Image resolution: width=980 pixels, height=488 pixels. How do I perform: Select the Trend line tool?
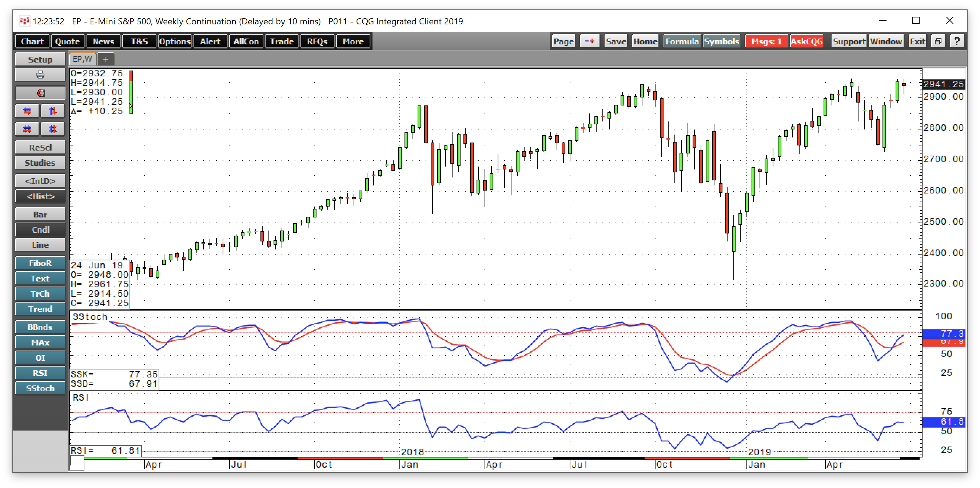pos(40,309)
